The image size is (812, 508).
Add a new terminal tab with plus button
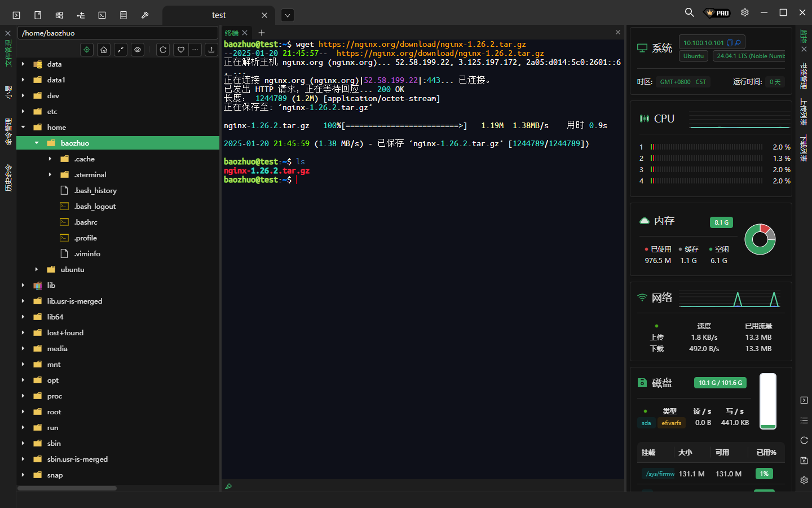click(x=262, y=33)
